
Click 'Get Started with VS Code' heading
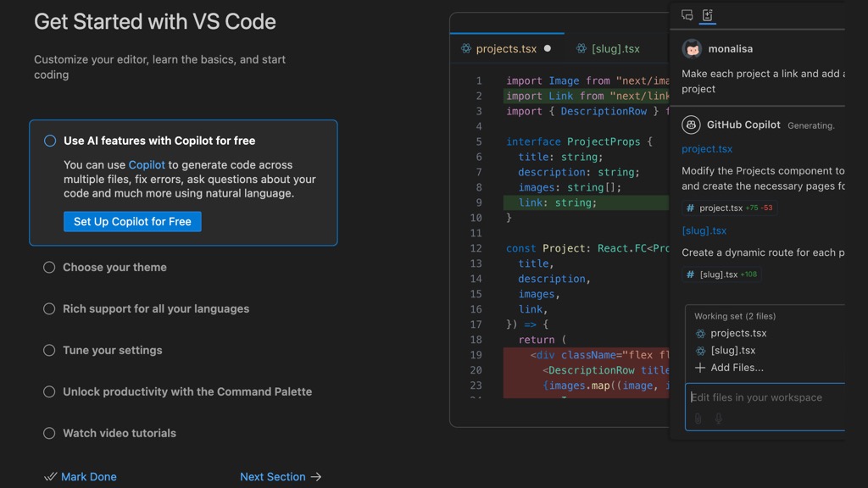click(155, 21)
